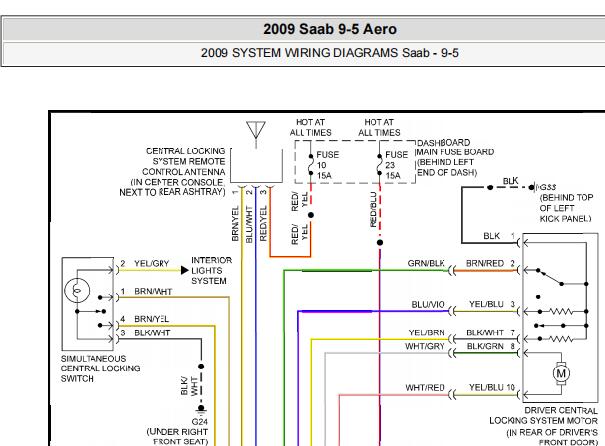Click the motor 'M' symbol in driver lock motor

[x=561, y=373]
